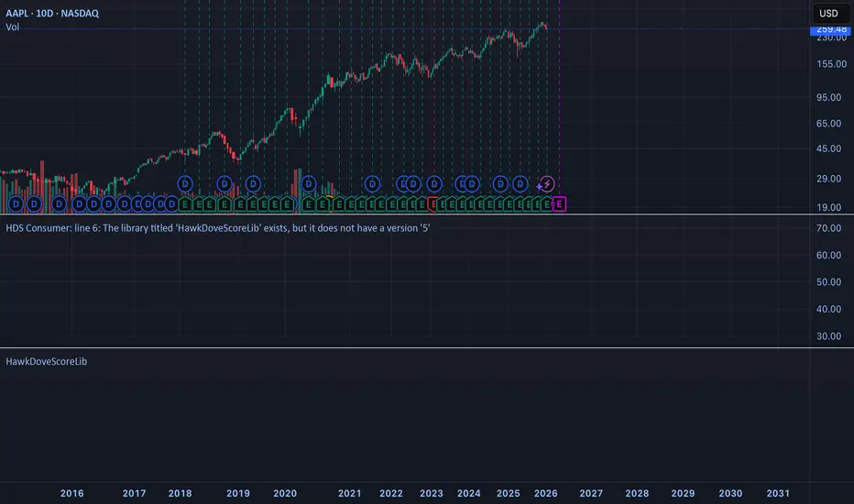Click the red earnings E marker
The width and height of the screenshot is (854, 504).
point(434,203)
